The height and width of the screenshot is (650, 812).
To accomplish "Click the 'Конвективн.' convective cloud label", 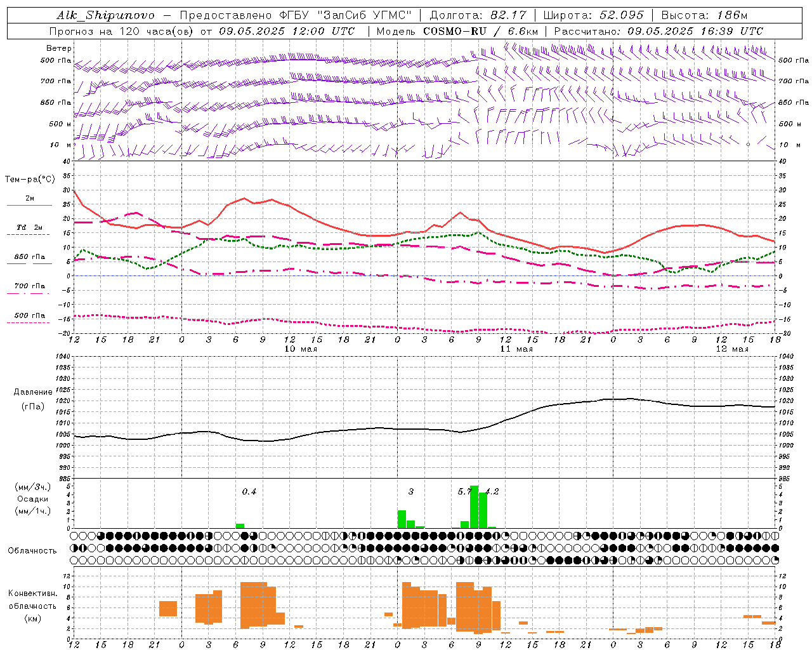I will tap(33, 594).
